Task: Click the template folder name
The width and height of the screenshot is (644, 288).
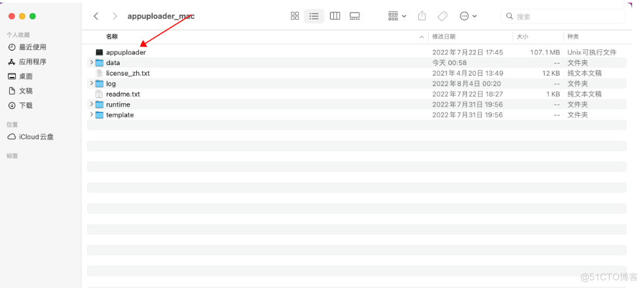Action: [x=120, y=115]
